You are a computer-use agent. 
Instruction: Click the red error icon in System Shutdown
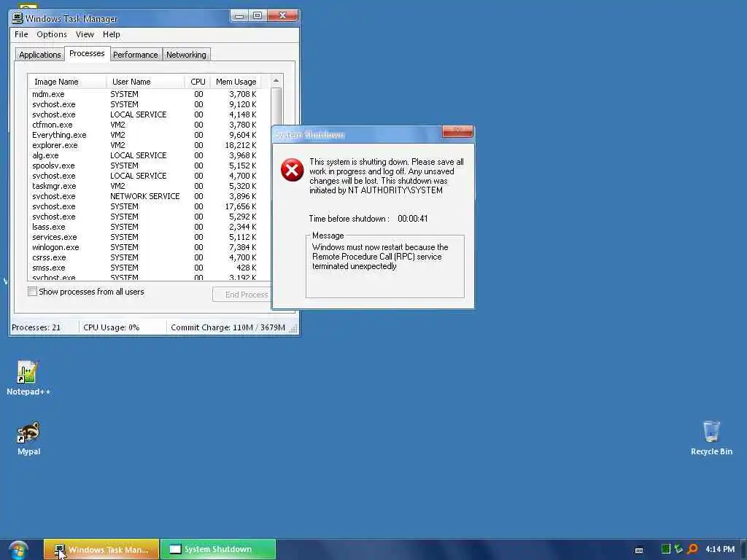tap(292, 170)
